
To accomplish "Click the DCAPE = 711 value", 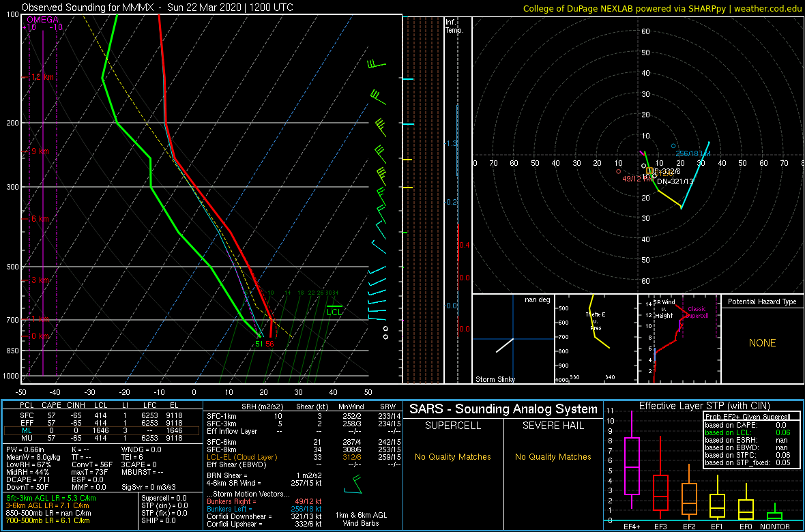I will [x=27, y=479].
